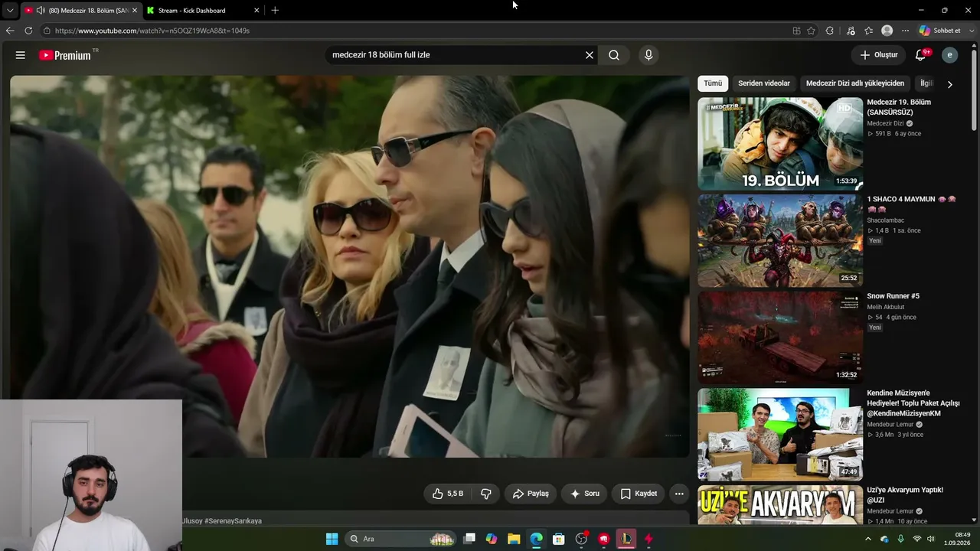The image size is (980, 551).
Task: Select the Tümü filter chip
Action: point(713,83)
